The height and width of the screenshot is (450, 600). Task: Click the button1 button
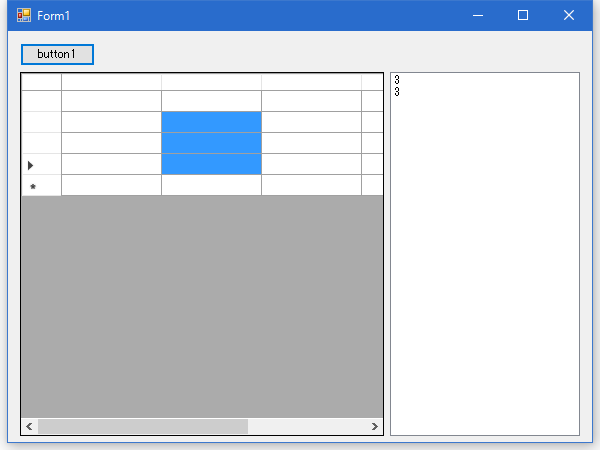pos(57,53)
